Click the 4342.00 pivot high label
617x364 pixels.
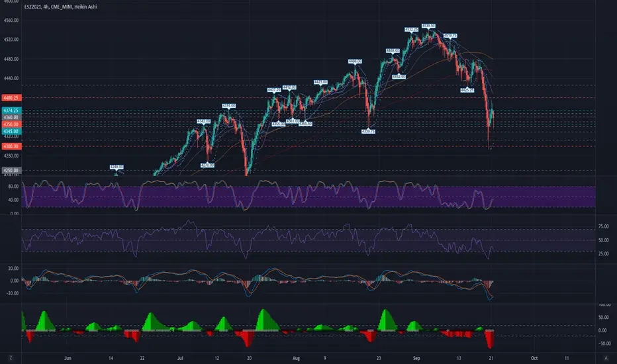(203, 121)
